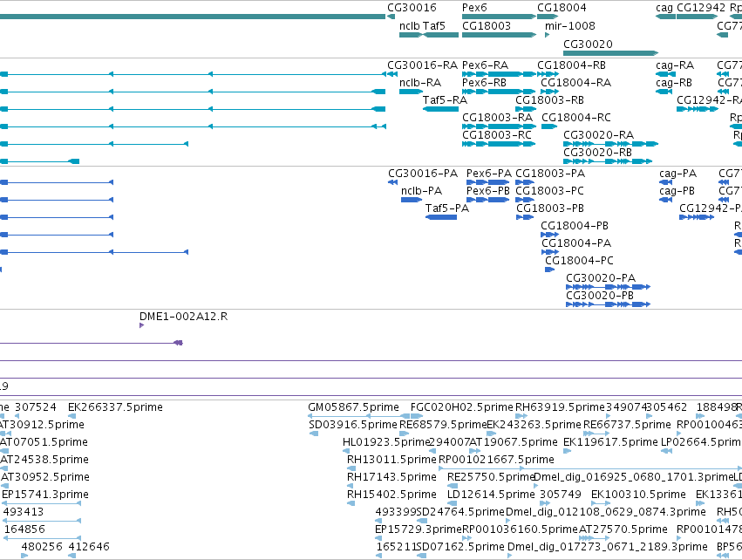Screen dimensions: 742x560
Task: Select the 493413 EST label
Action: (x=24, y=512)
